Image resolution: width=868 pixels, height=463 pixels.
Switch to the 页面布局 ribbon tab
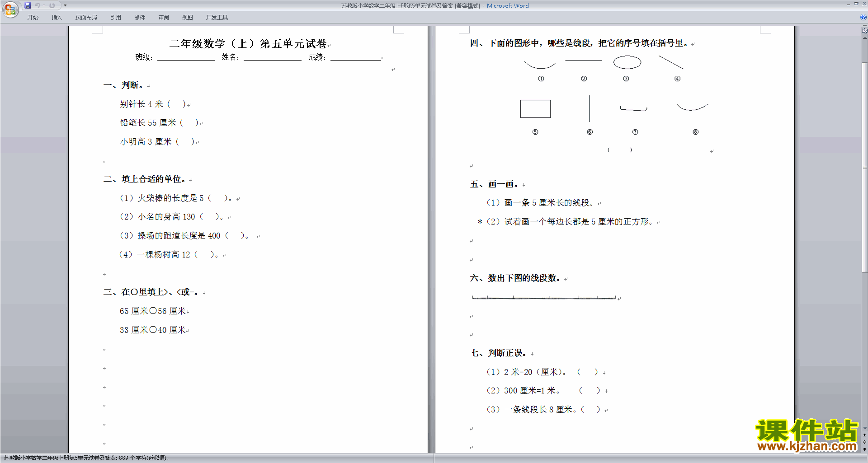click(86, 18)
